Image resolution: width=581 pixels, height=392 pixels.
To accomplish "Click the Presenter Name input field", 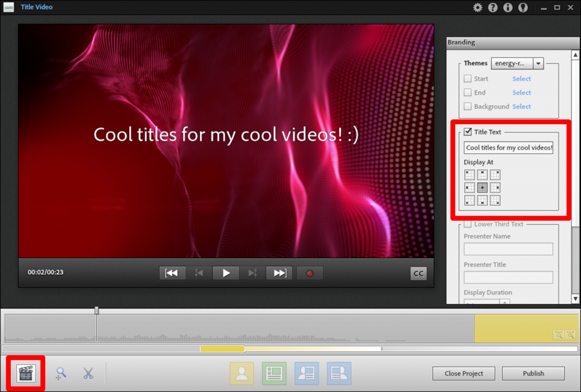I will click(508, 249).
